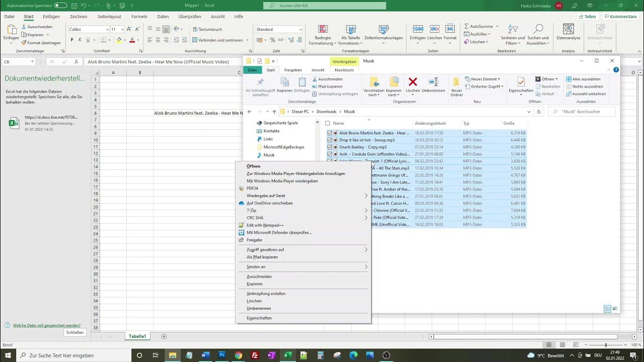The image size is (644, 362).
Task: Toggle the select-all checkbox beside Name column
Action: click(x=328, y=123)
